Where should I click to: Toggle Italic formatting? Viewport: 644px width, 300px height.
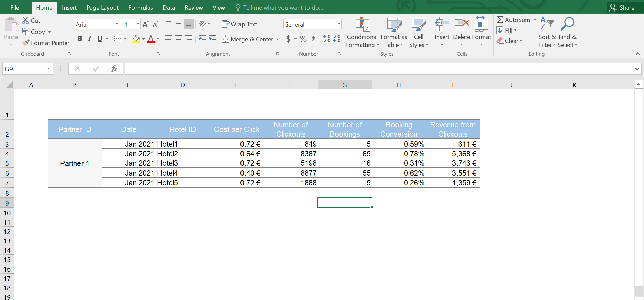[x=90, y=39]
